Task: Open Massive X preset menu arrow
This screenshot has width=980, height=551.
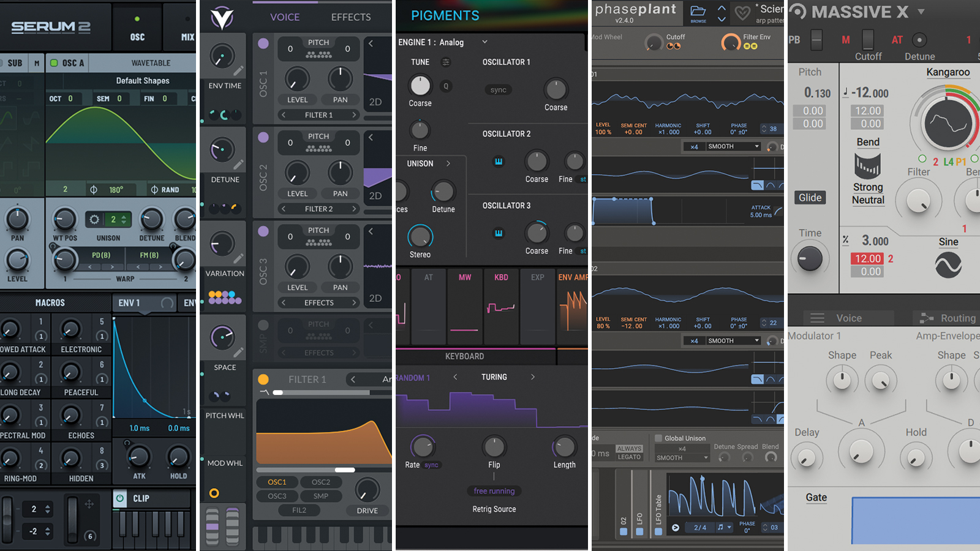Action: coord(921,12)
